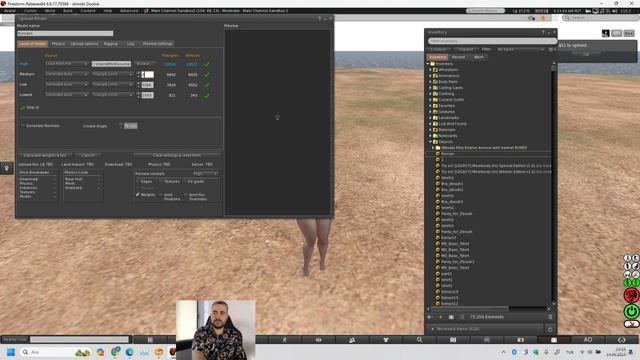Click the Snapshot camera toolbar icon
Image resolution: width=640 pixels, height=360 pixels.
520,340
